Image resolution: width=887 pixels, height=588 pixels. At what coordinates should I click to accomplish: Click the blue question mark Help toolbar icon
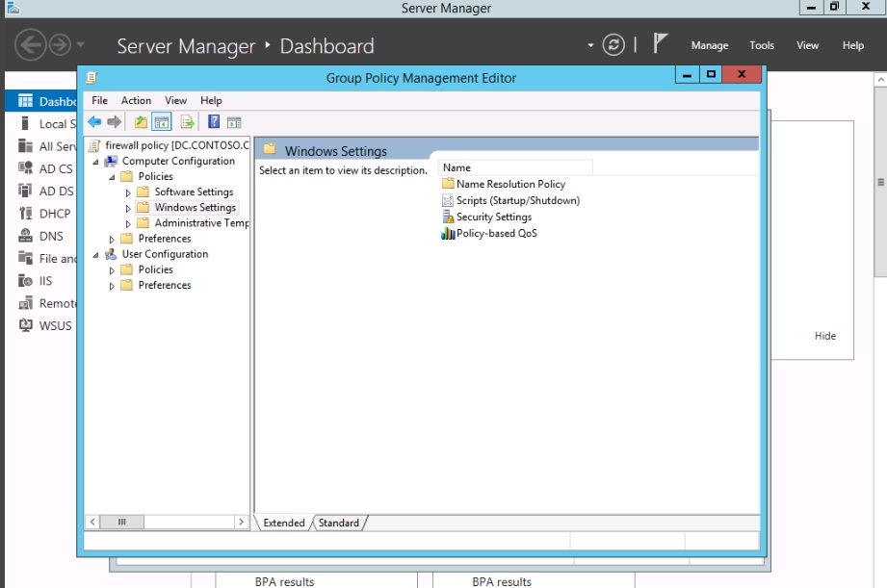(x=214, y=121)
